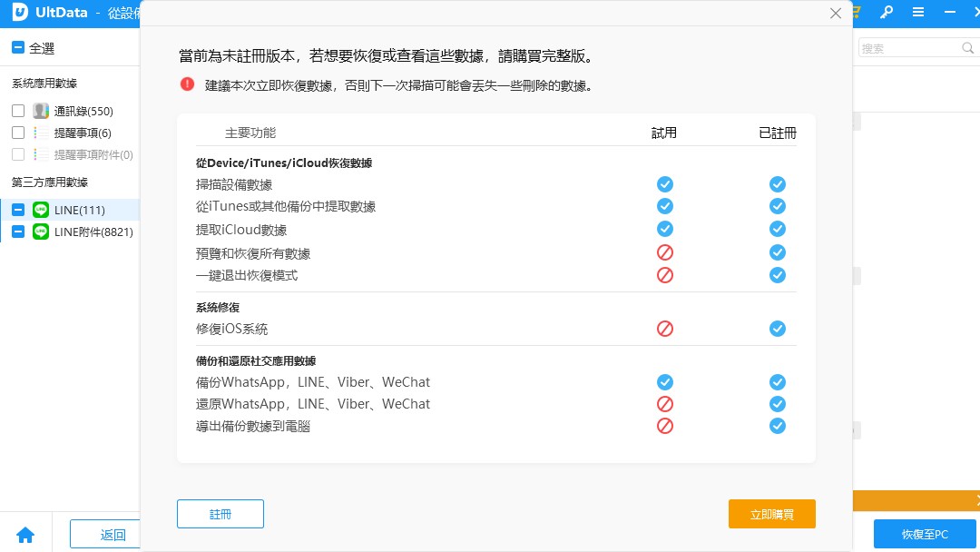This screenshot has height=552, width=980.
Task: Click 試用 checkmark for 備份WhatsApp row
Action: click(665, 382)
